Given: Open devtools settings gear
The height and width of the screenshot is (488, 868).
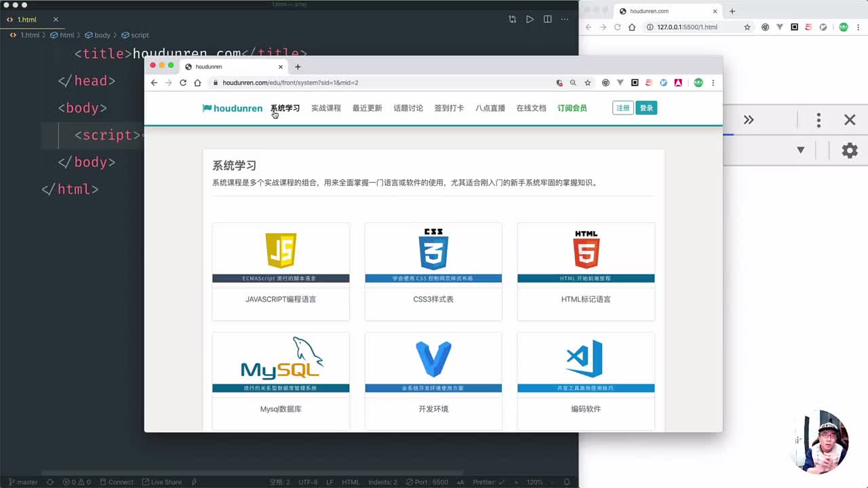Looking at the screenshot, I should click(x=850, y=150).
